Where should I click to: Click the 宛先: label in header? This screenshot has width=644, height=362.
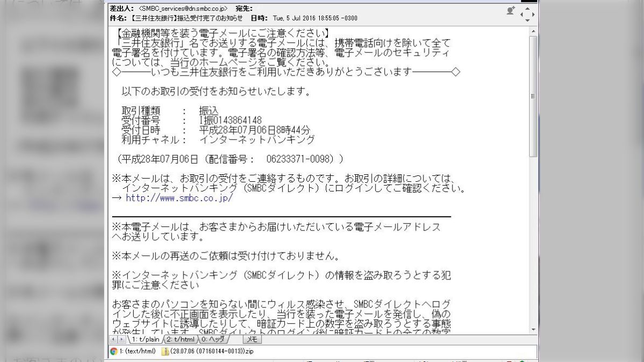[244, 9]
